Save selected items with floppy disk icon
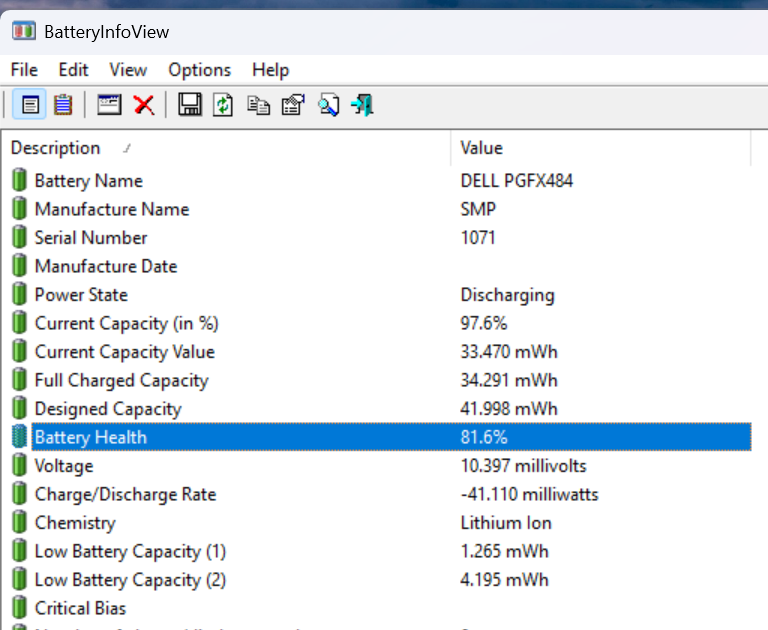 coord(190,104)
